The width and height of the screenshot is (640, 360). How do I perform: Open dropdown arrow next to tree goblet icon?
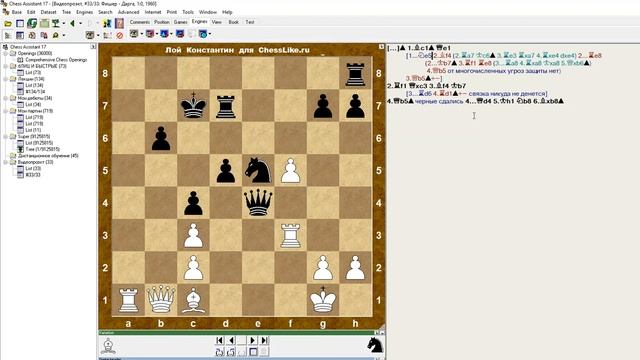tap(64, 24)
